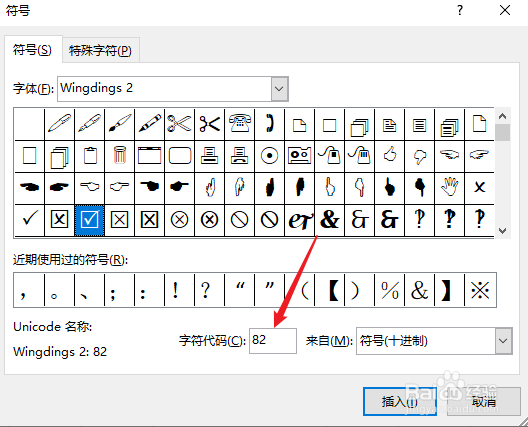This screenshot has height=427, width=528.
Task: Select the bold prohibition circle symbol
Action: tap(269, 220)
